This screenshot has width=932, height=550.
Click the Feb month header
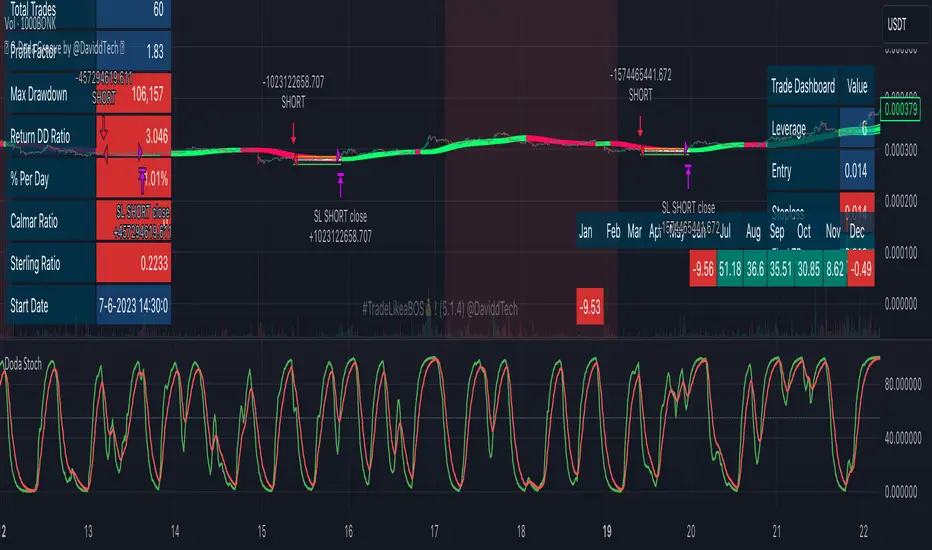(613, 231)
